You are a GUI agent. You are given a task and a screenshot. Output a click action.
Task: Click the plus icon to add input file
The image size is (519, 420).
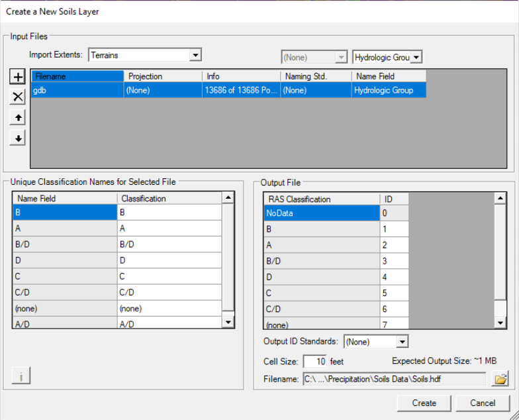click(x=19, y=77)
